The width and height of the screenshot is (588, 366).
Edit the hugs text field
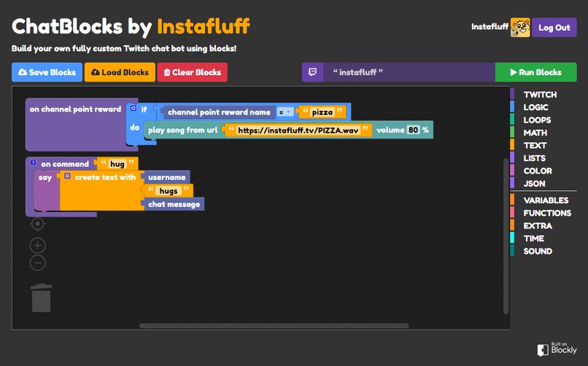(x=169, y=191)
